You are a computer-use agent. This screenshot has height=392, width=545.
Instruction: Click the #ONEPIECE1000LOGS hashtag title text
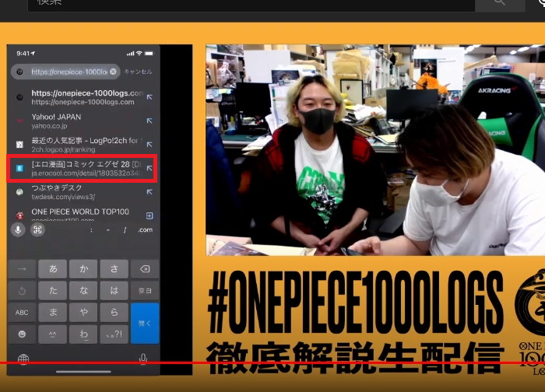tap(355, 302)
